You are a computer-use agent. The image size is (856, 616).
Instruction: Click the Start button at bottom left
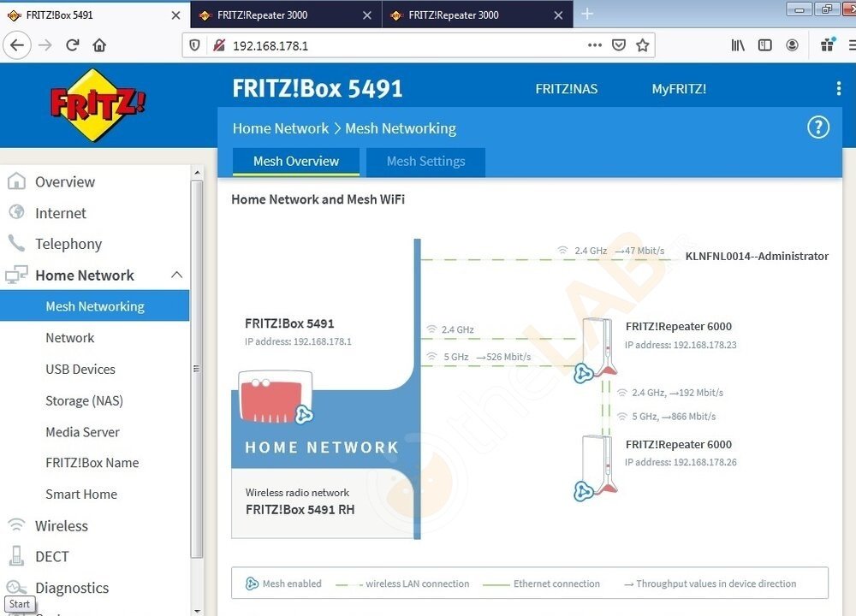point(20,604)
